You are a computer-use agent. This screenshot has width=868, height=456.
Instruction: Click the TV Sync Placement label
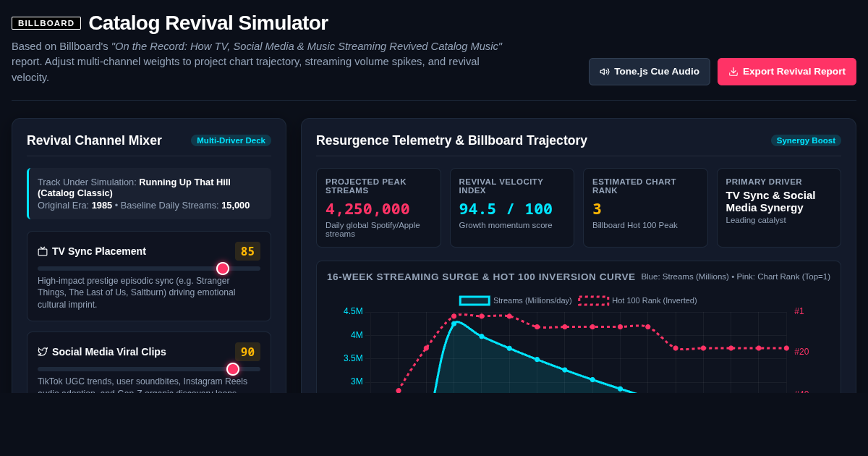pyautogui.click(x=99, y=251)
